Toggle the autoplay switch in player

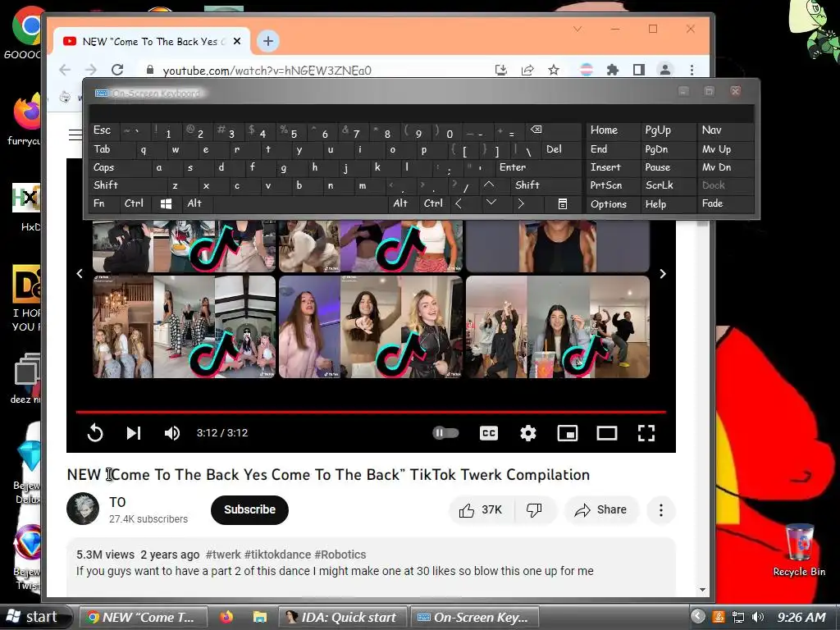pos(445,433)
